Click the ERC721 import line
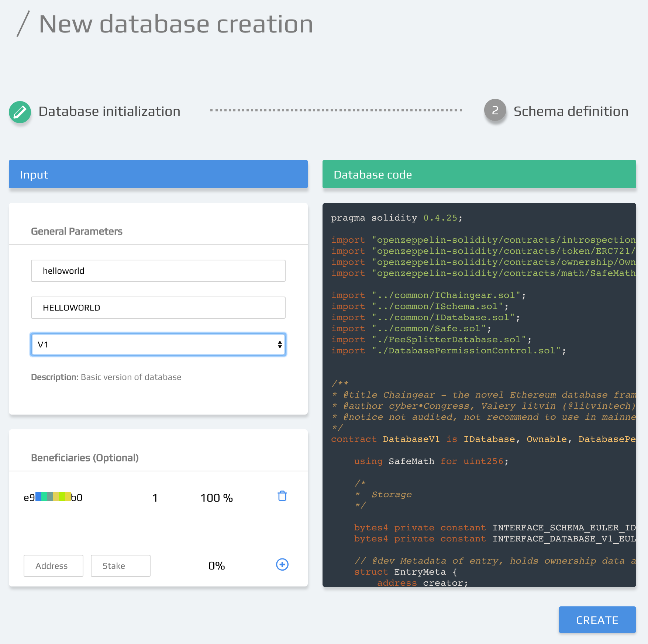 483,251
